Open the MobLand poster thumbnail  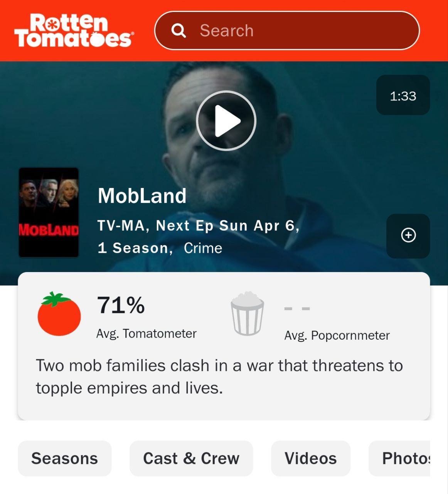49,212
